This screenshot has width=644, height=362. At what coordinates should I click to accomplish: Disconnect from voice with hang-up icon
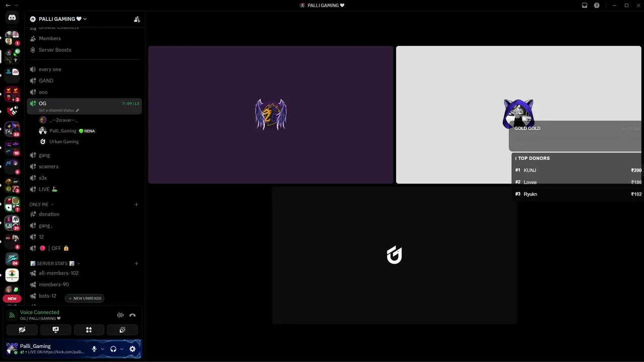point(132,315)
